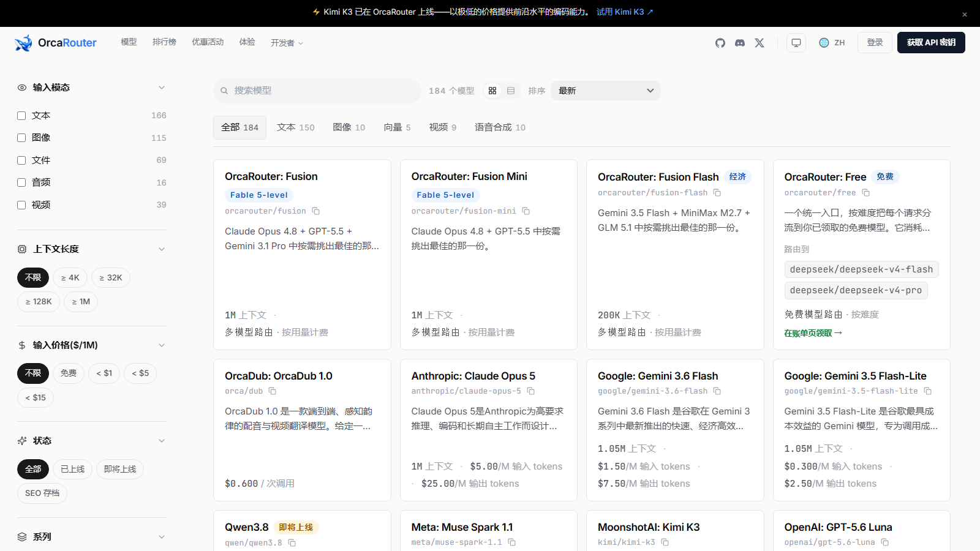
Task: Click the ZH language globe selector
Action: click(x=832, y=43)
